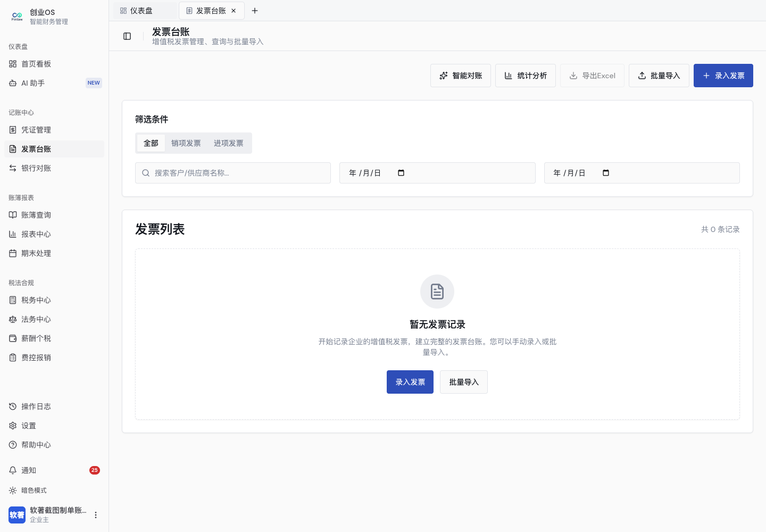
Task: Click the NEW badge beside AI 助手
Action: 94,83
